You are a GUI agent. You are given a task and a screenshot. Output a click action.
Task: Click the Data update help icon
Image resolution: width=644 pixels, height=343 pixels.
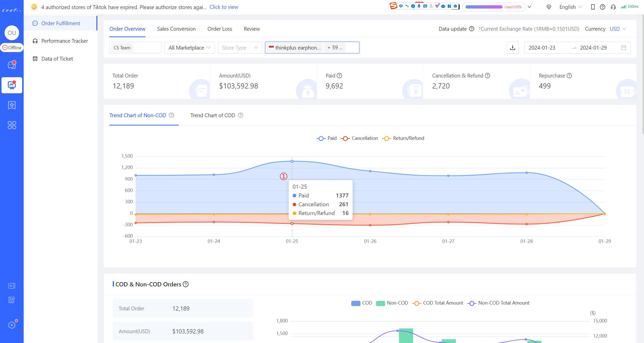pyautogui.click(x=472, y=29)
